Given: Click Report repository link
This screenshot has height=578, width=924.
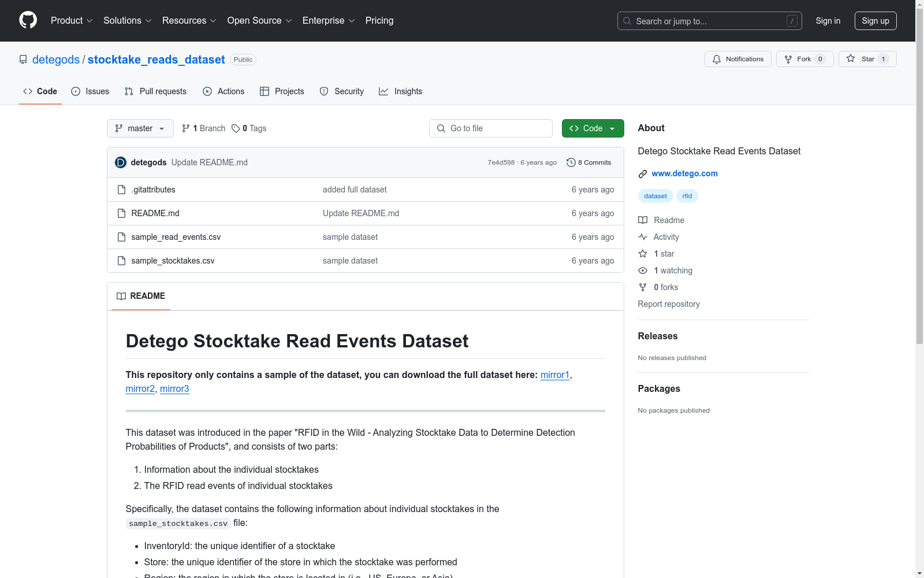Looking at the screenshot, I should coord(669,304).
